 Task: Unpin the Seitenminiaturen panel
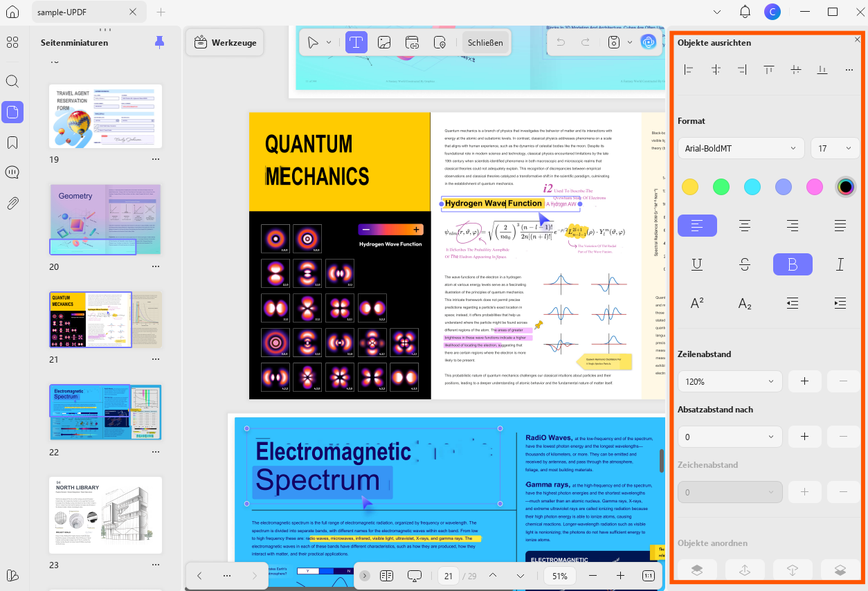[x=160, y=42]
